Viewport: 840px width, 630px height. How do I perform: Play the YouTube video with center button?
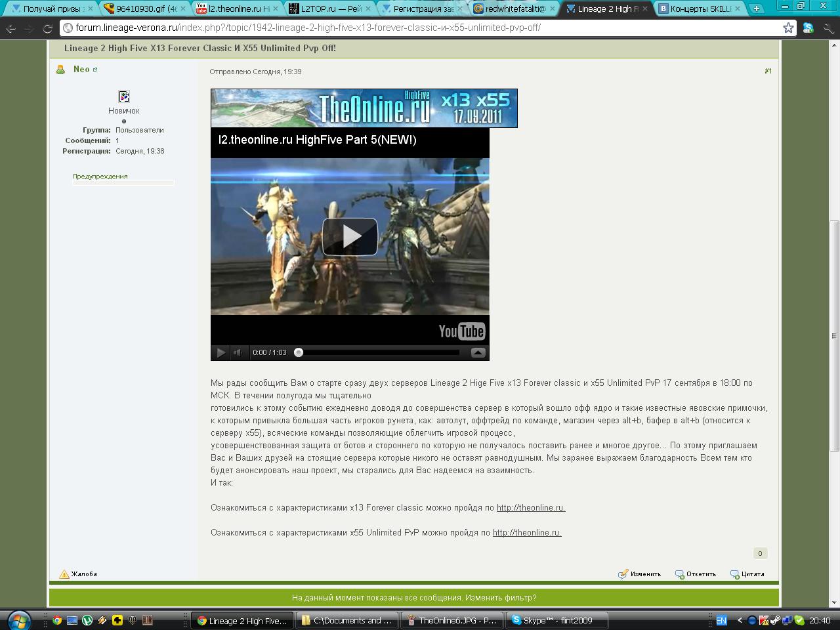350,236
